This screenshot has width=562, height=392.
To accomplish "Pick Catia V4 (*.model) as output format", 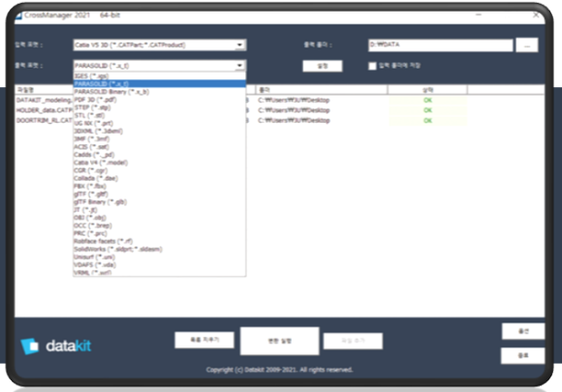I will 160,163.
